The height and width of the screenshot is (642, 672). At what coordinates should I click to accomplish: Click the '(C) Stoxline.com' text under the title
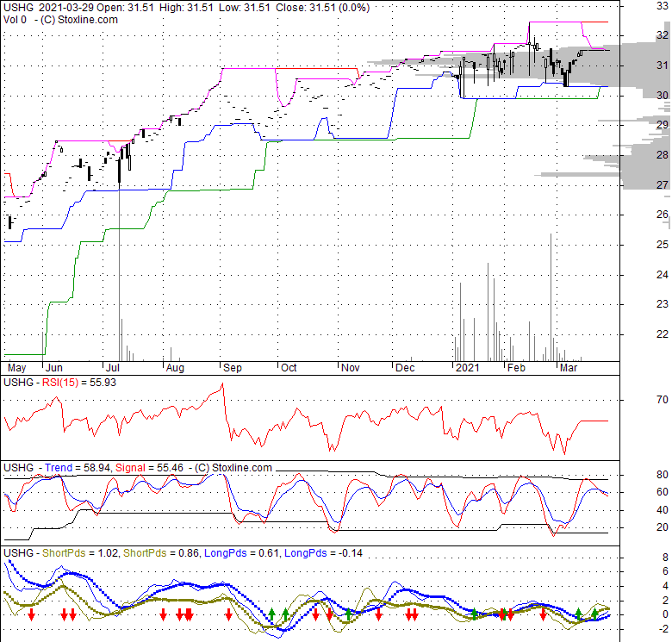[x=79, y=20]
